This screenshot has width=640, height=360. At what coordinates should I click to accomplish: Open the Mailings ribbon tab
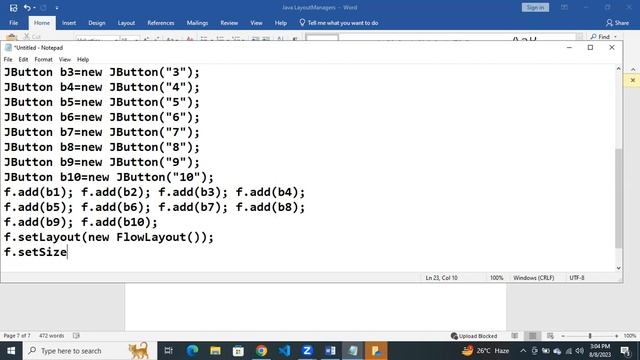click(x=197, y=23)
